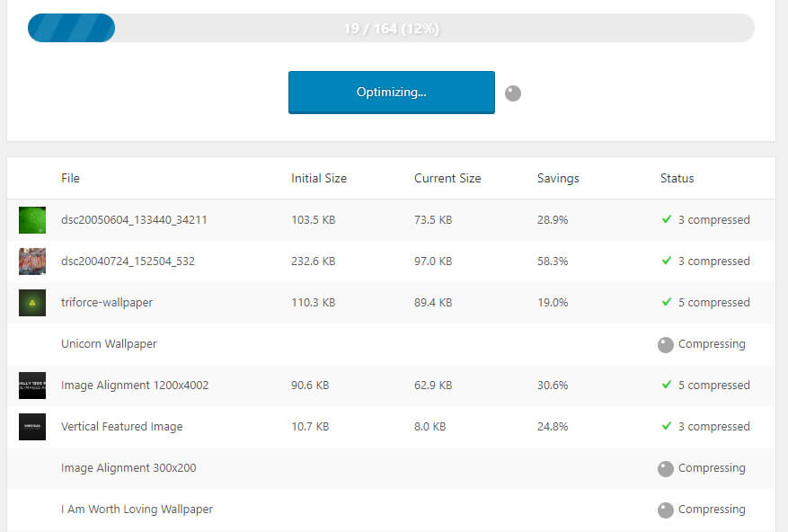
Task: Click the Status column header
Action: (x=677, y=178)
